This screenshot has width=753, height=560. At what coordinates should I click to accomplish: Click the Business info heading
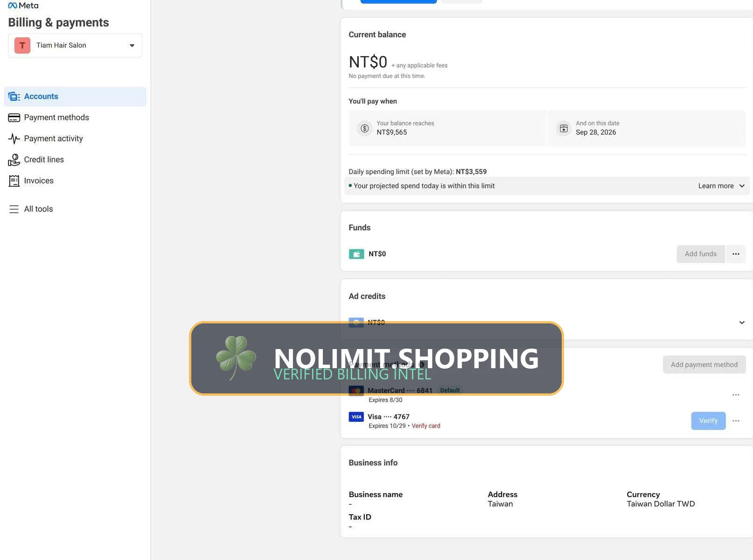tap(373, 463)
